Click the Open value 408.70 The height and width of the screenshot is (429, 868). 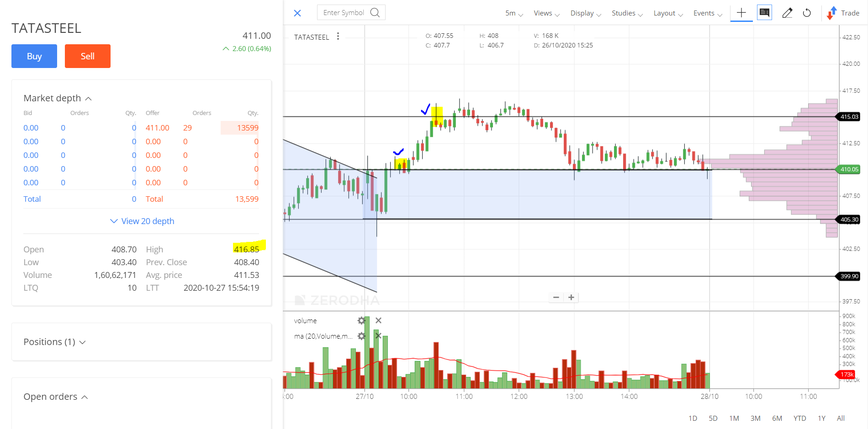point(124,249)
